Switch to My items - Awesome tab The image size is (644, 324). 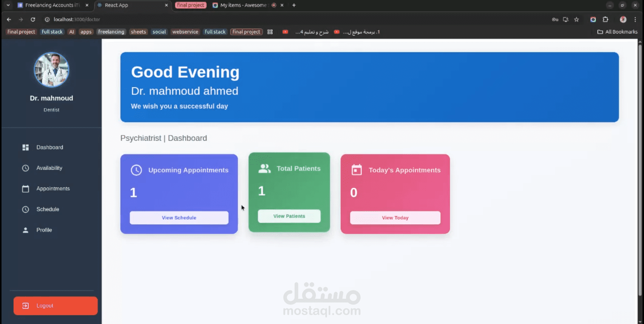click(244, 5)
